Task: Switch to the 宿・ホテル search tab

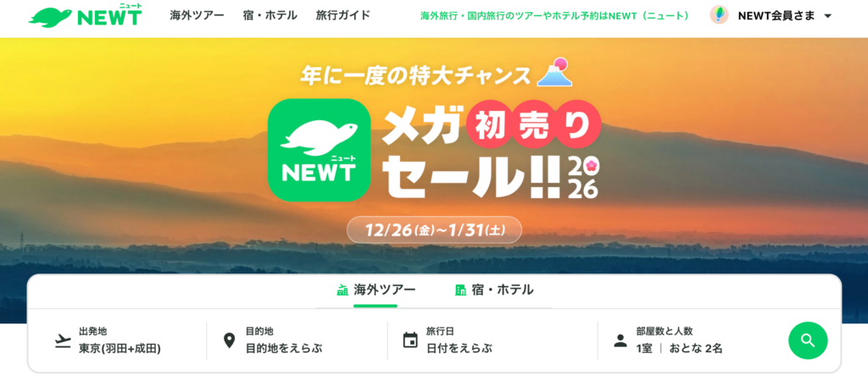Action: (x=494, y=290)
